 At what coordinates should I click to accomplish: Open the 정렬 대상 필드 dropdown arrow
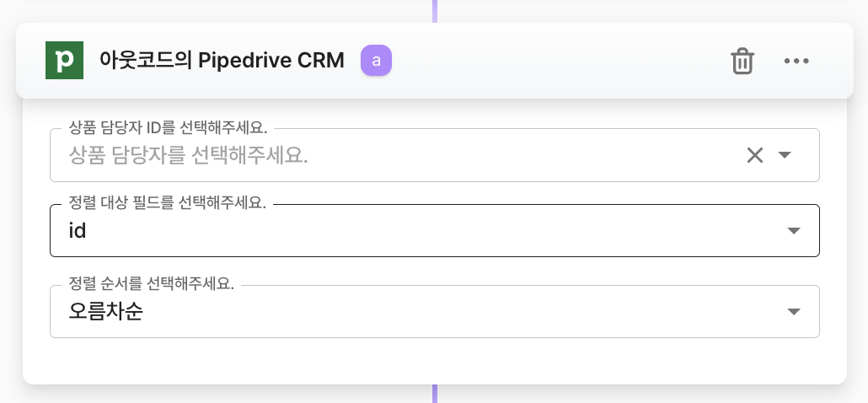tap(792, 231)
